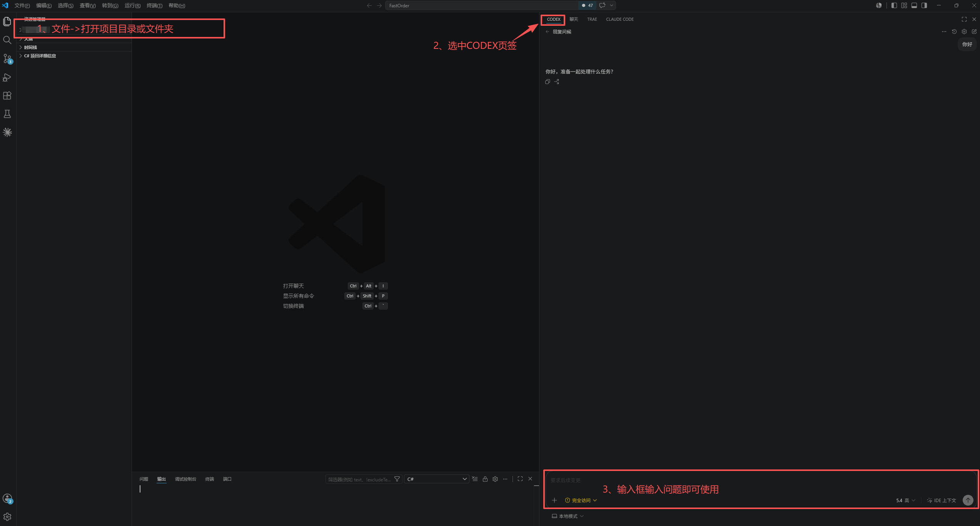The image size is (980, 526).
Task: Open the 编辑(E) menu
Action: tap(44, 5)
